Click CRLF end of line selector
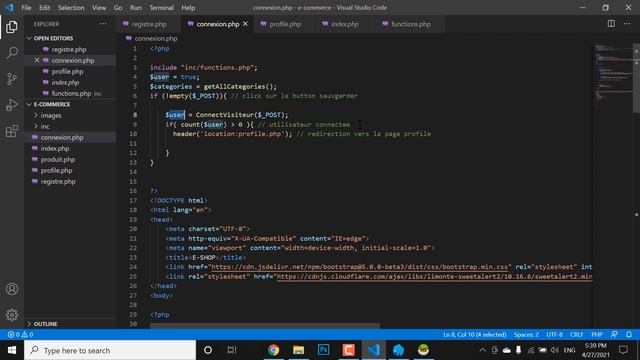This screenshot has width=640, height=360. tap(577, 334)
